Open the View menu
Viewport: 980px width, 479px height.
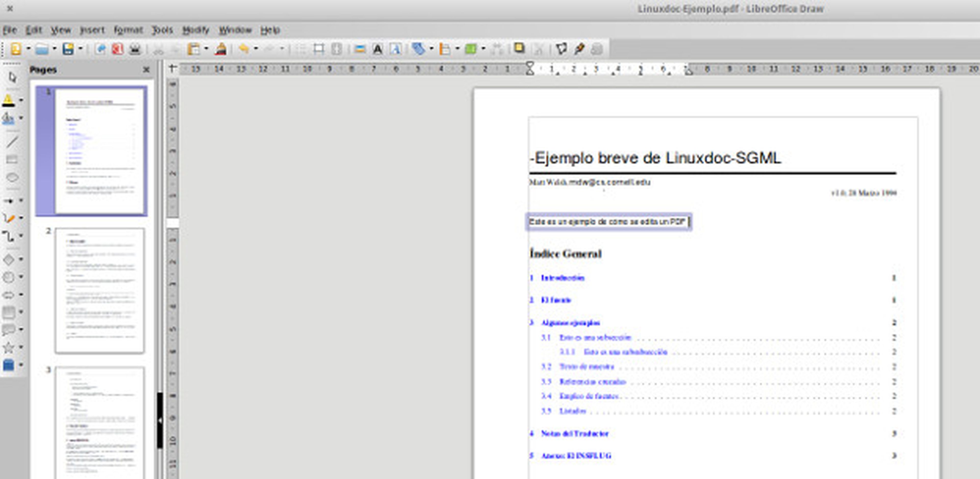[x=61, y=30]
